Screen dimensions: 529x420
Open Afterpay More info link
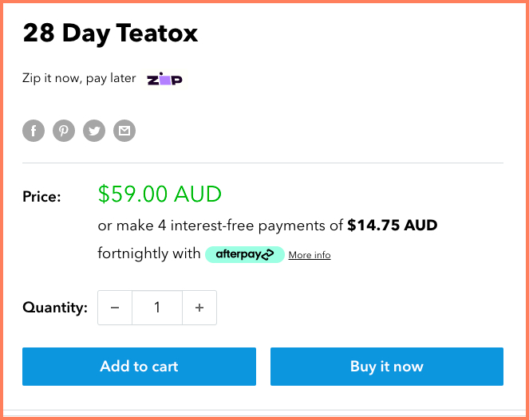coord(310,255)
